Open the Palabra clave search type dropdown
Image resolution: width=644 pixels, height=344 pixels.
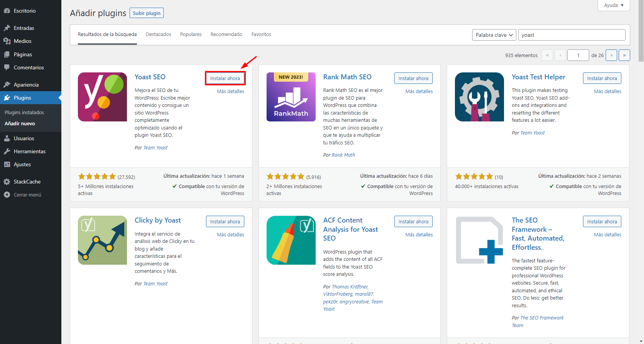tap(494, 35)
